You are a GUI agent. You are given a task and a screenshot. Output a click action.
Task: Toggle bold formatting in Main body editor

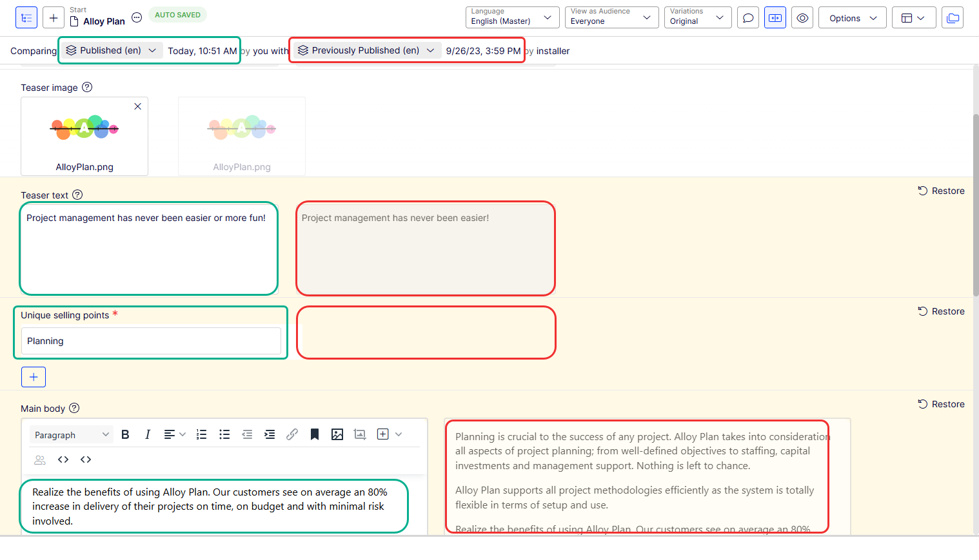coord(125,435)
